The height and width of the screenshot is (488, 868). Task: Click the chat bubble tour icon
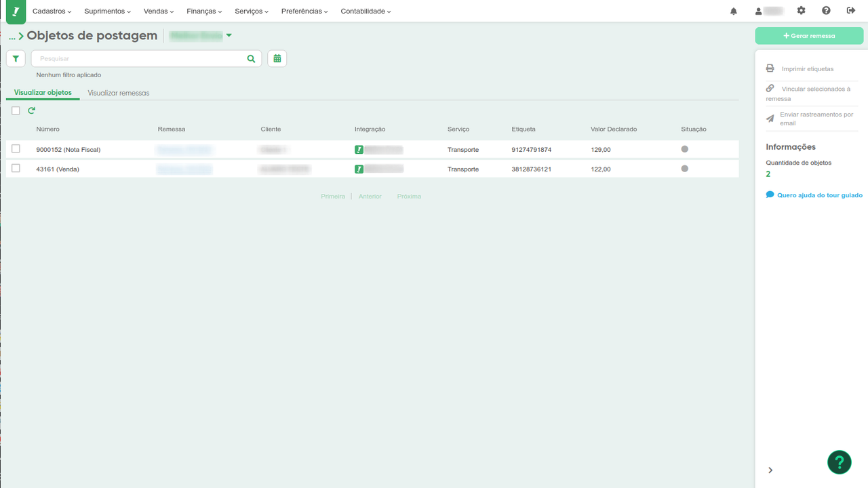(x=770, y=195)
